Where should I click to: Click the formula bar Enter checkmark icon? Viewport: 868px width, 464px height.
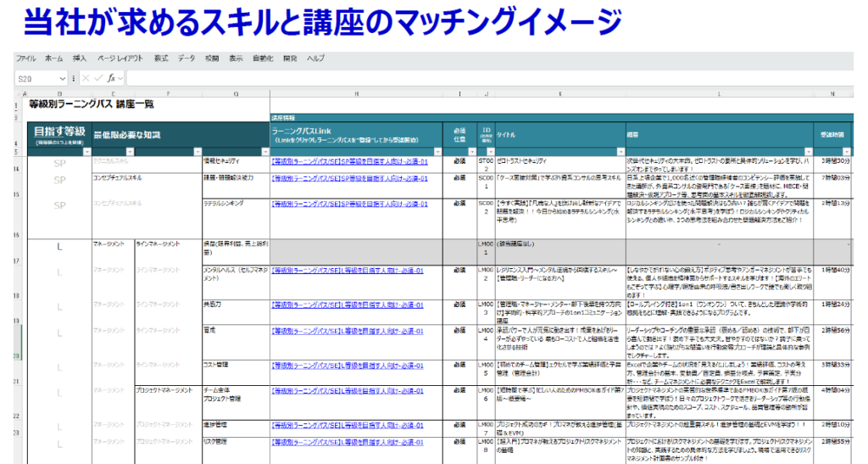click(98, 79)
